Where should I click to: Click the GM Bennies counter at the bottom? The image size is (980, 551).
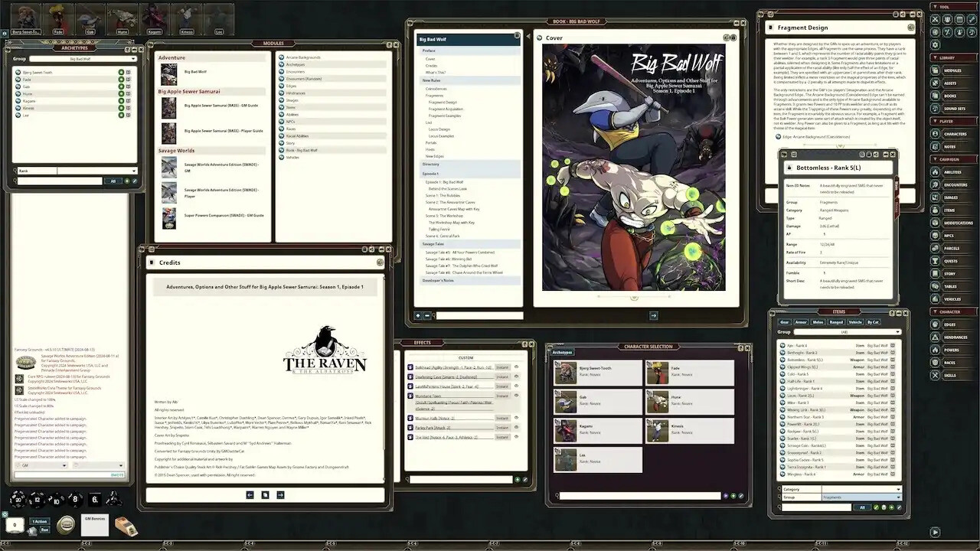pos(95,524)
